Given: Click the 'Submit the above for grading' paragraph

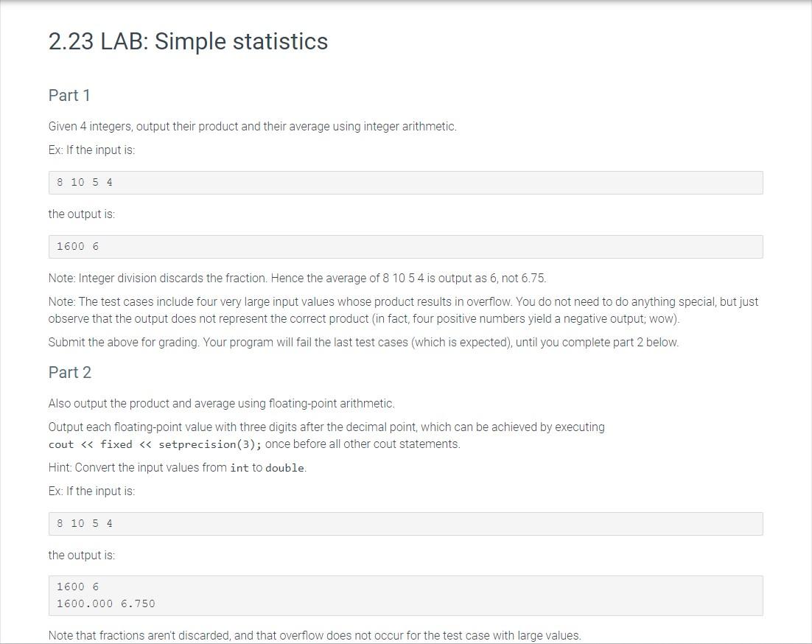Looking at the screenshot, I should [363, 343].
